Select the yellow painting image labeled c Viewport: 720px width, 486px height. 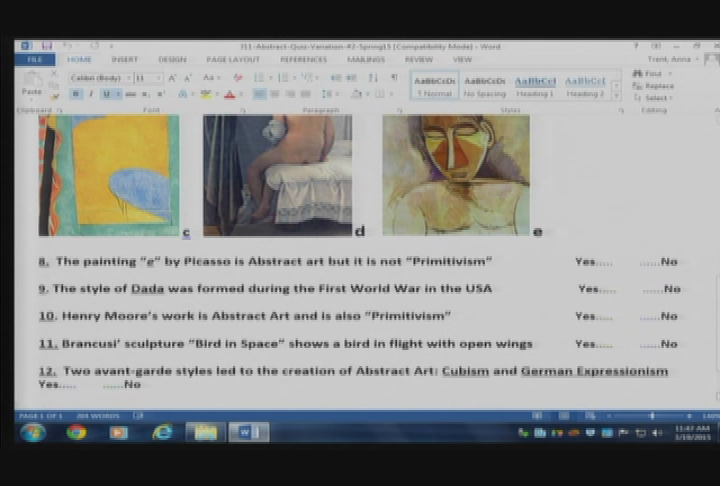[x=109, y=175]
